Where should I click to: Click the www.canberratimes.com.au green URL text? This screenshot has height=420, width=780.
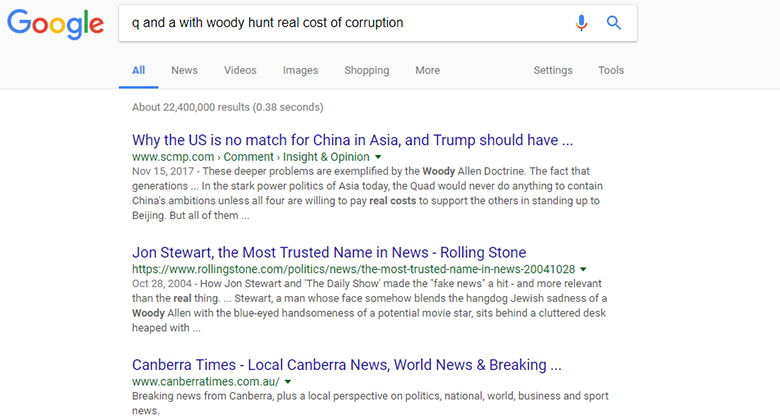pyautogui.click(x=205, y=382)
